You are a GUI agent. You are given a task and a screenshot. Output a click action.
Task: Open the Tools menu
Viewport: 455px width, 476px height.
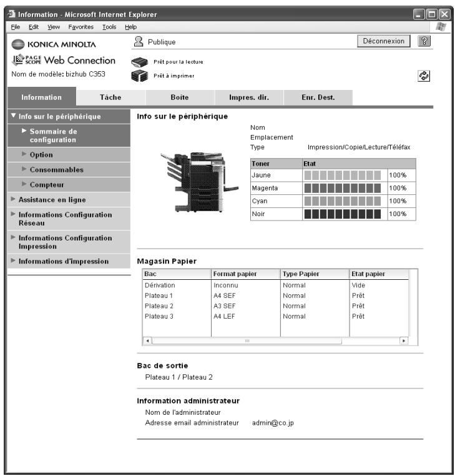coord(109,27)
